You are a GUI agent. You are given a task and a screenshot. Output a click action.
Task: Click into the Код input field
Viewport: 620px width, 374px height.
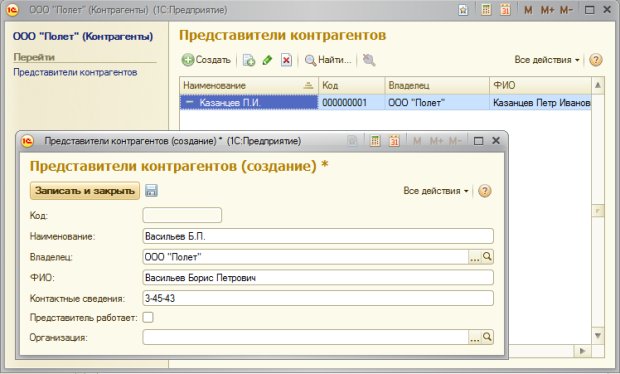pos(182,215)
